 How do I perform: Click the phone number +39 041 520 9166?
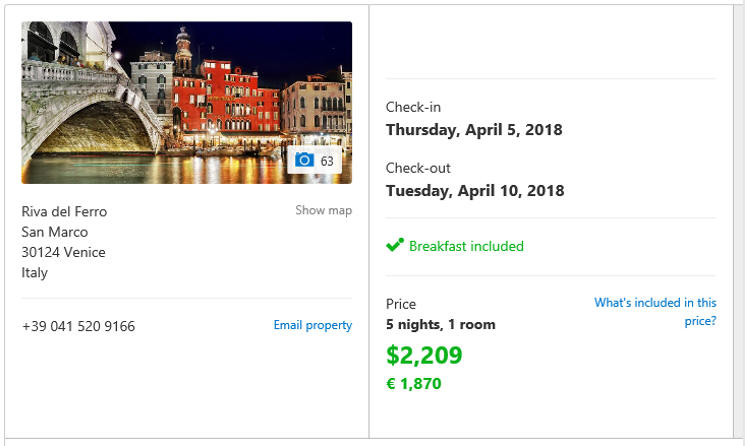78,326
